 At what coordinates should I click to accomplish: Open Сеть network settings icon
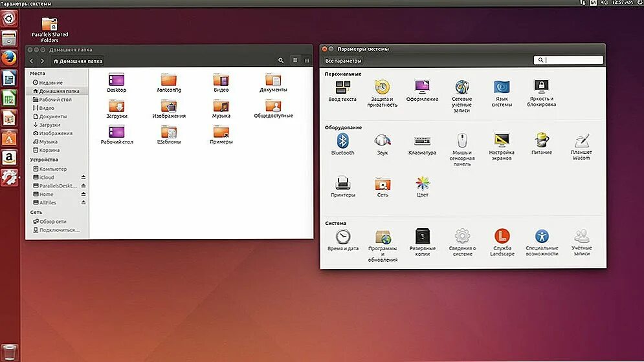click(x=383, y=187)
